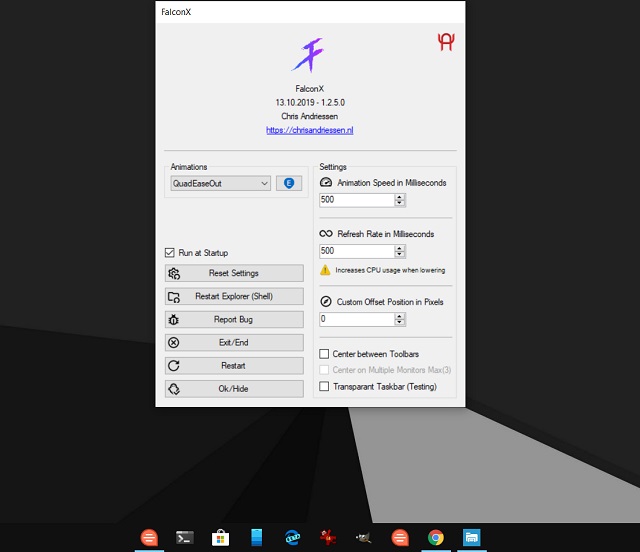Increase Custom Offset Position with up arrow
The width and height of the screenshot is (640, 552).
(x=400, y=316)
